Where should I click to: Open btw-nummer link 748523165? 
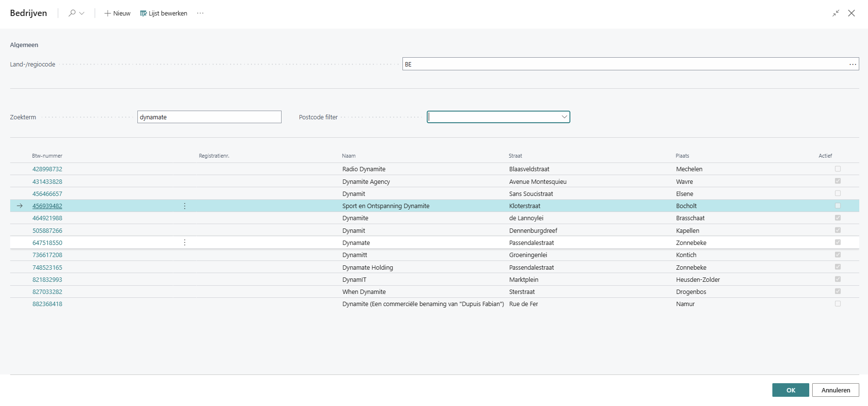click(47, 267)
